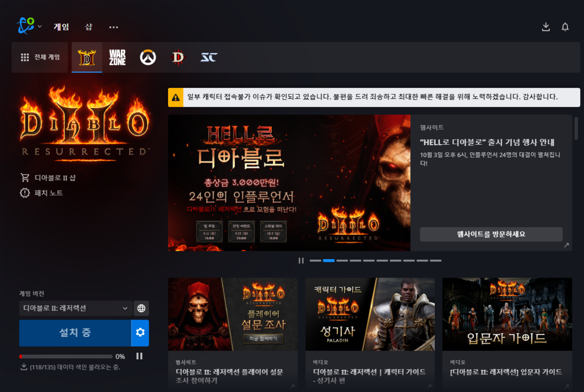
Task: Open the downloads icon
Action: tap(546, 27)
